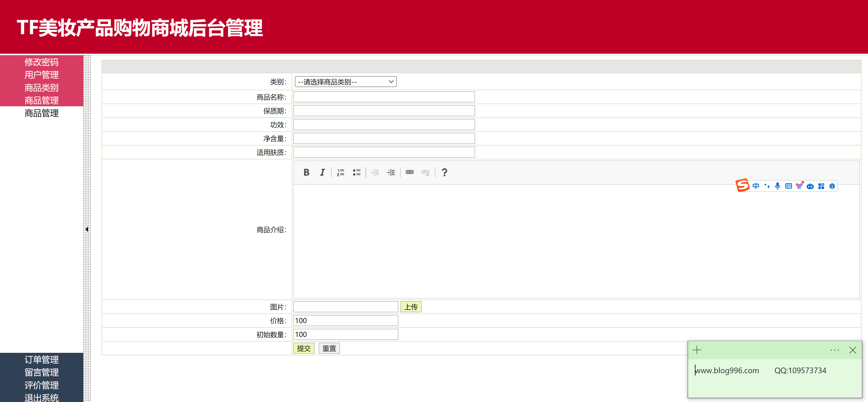868x402 pixels.
Task: Click the remove link icon
Action: [426, 172]
